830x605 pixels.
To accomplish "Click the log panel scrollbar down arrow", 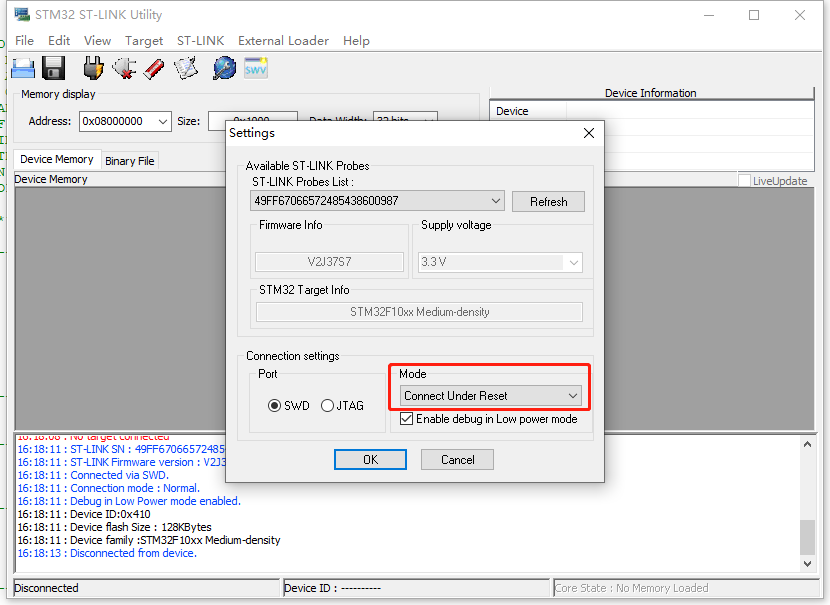I will click(807, 564).
